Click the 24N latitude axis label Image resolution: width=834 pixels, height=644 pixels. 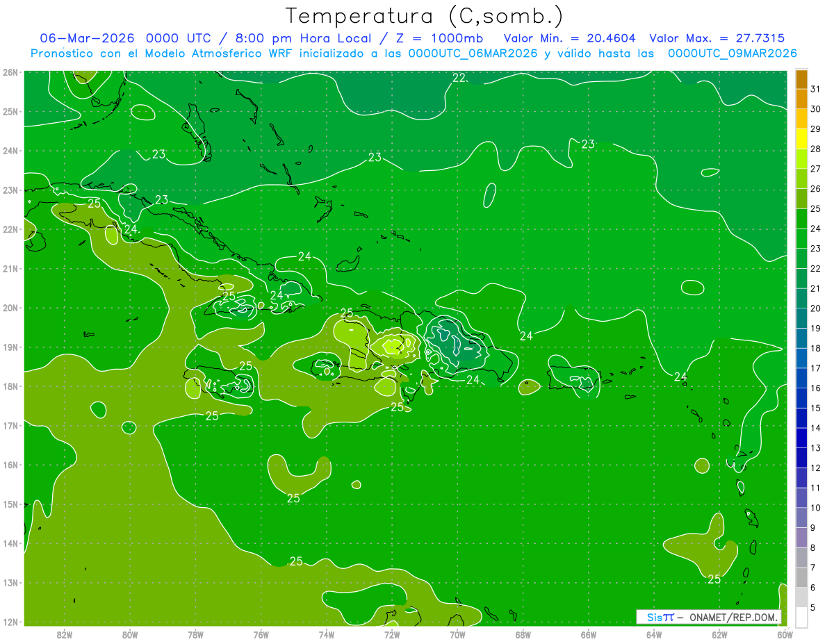click(10, 151)
